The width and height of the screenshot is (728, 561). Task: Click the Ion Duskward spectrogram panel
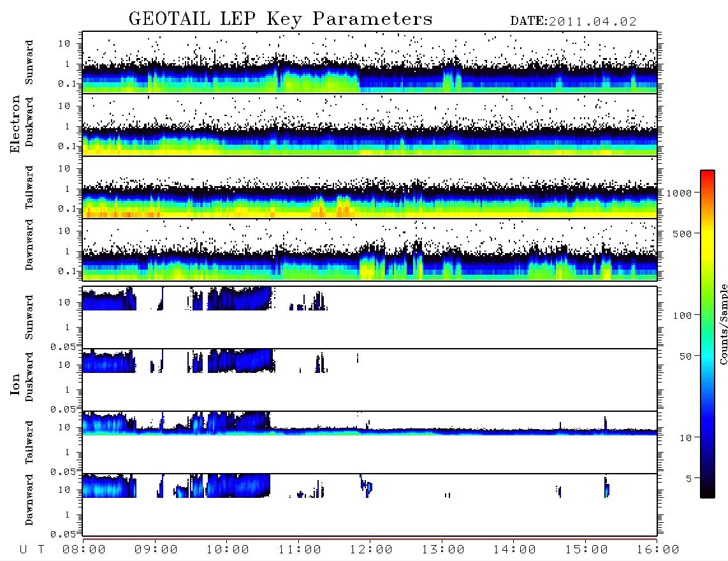tap(370, 380)
